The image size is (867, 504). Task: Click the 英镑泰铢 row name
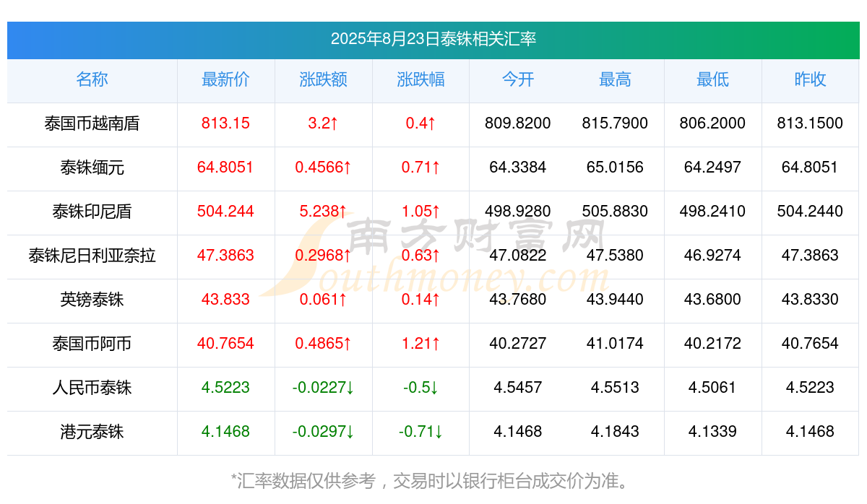coord(92,300)
